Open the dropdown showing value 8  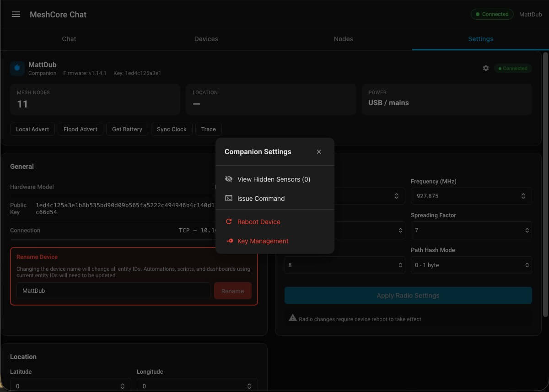pos(344,265)
